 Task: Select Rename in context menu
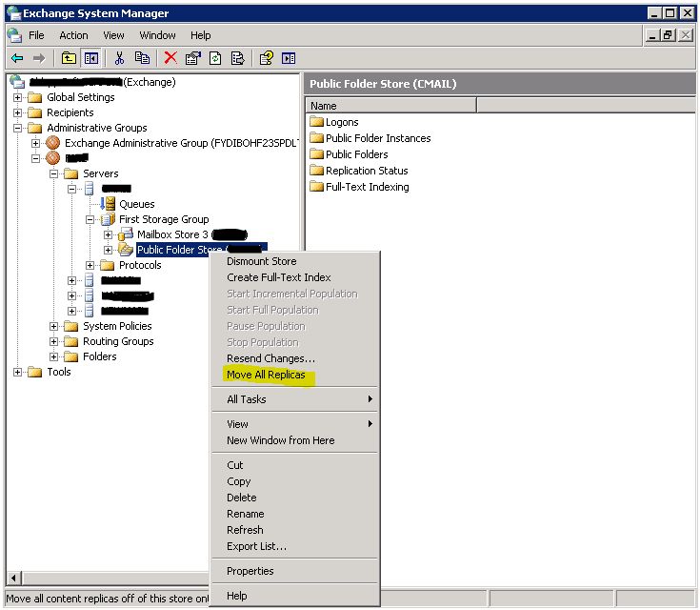point(294,514)
